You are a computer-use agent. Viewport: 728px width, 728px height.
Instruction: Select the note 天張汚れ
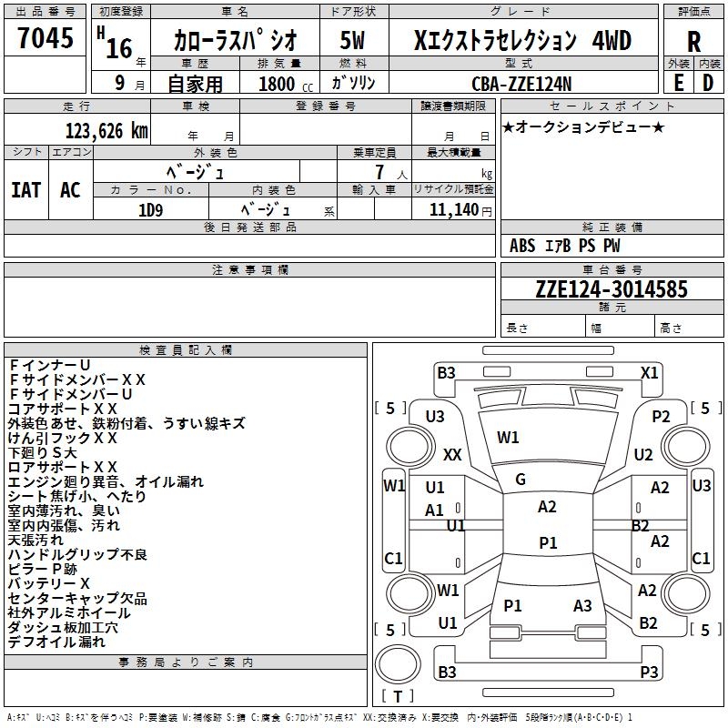tap(35, 540)
